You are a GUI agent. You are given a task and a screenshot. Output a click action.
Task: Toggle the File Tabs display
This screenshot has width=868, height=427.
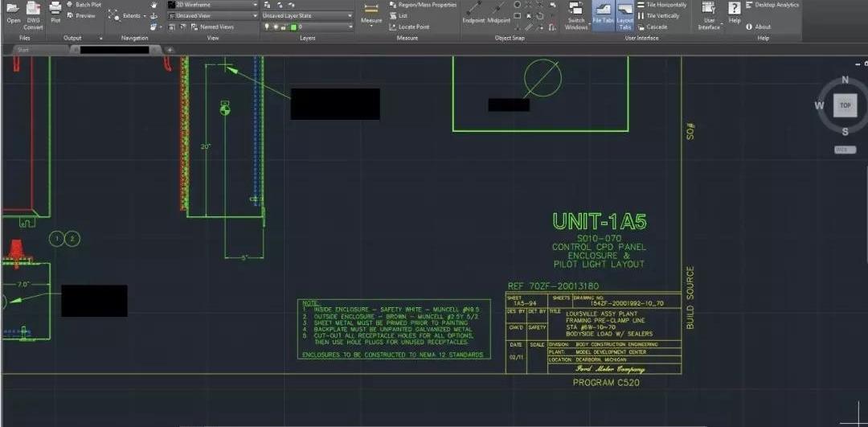[602, 11]
